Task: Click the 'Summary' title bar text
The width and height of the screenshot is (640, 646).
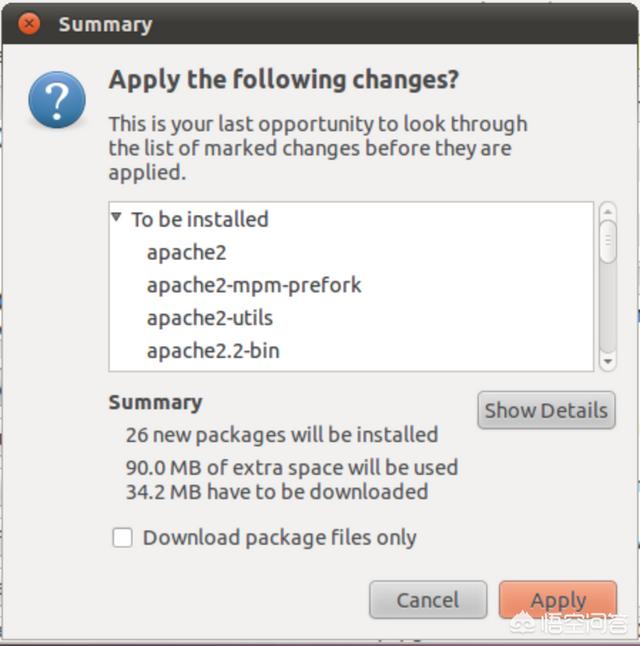Action: 105,24
